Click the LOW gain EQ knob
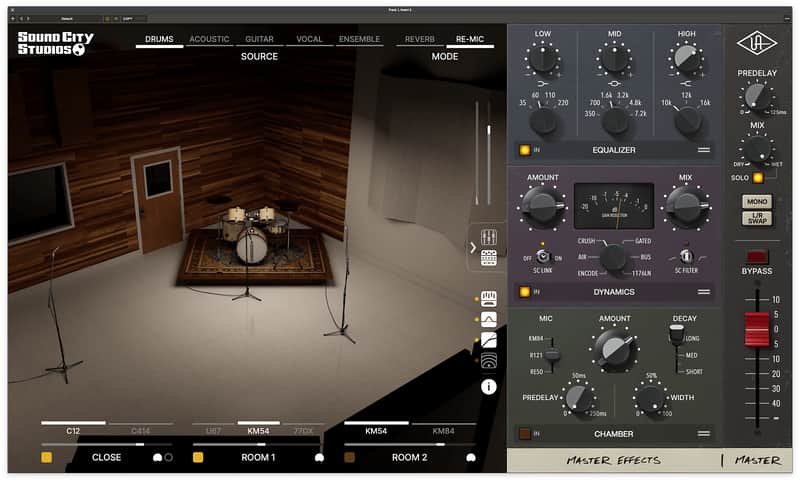800x482 pixels. click(x=542, y=58)
